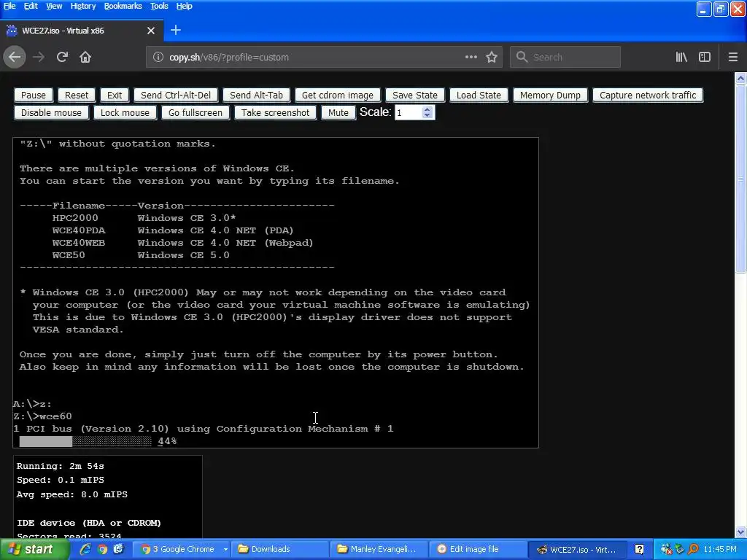Click Take screenshot button
This screenshot has width=747, height=560.
point(275,113)
